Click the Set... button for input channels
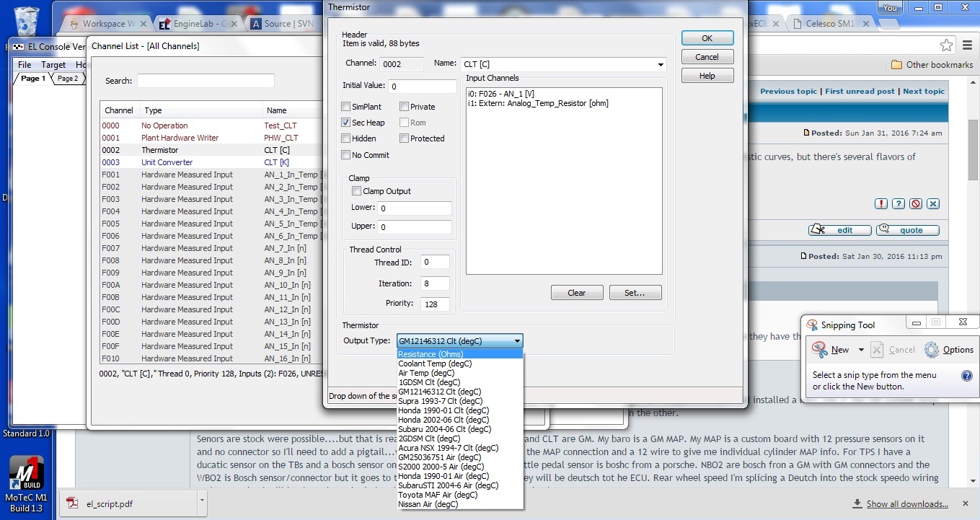 pos(635,293)
